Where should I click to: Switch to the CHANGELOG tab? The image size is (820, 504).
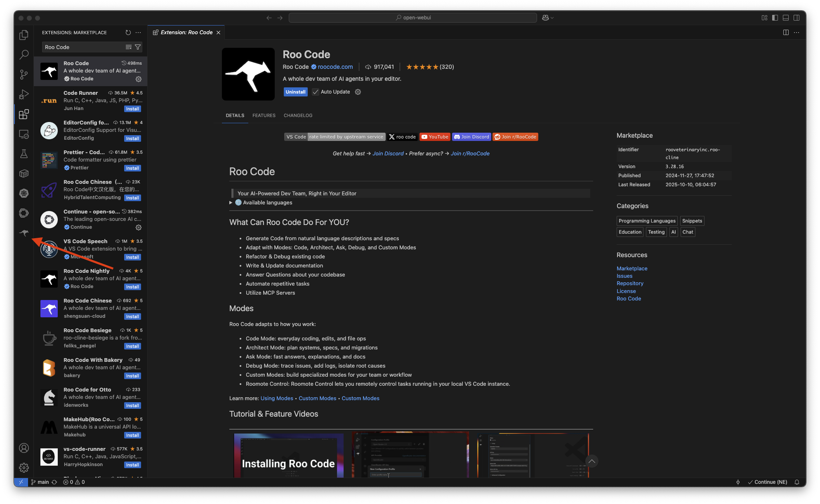coord(298,115)
